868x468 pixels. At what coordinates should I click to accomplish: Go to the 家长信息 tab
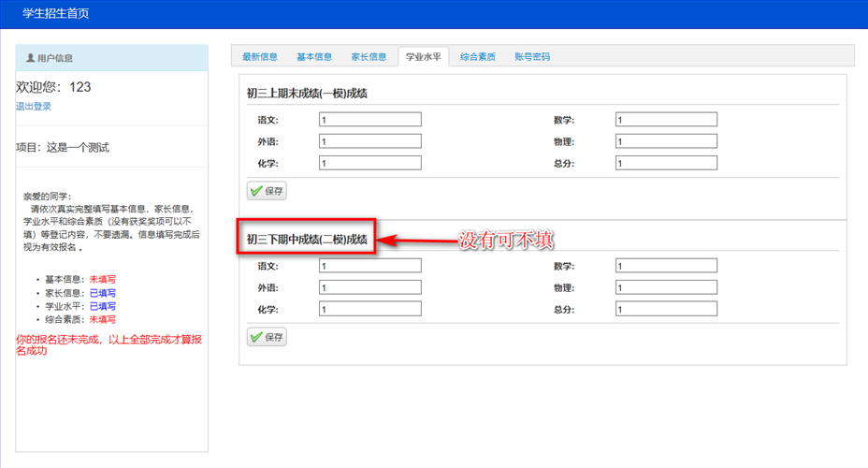pos(369,57)
